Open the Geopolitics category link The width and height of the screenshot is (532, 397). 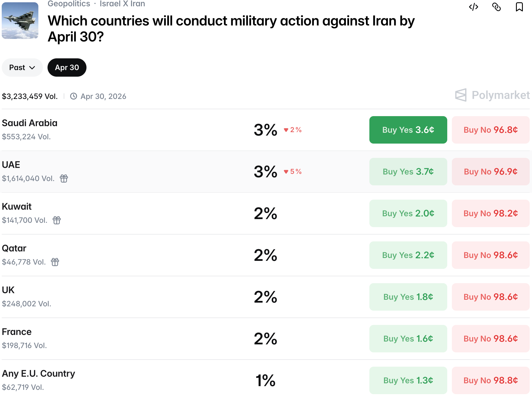point(69,4)
